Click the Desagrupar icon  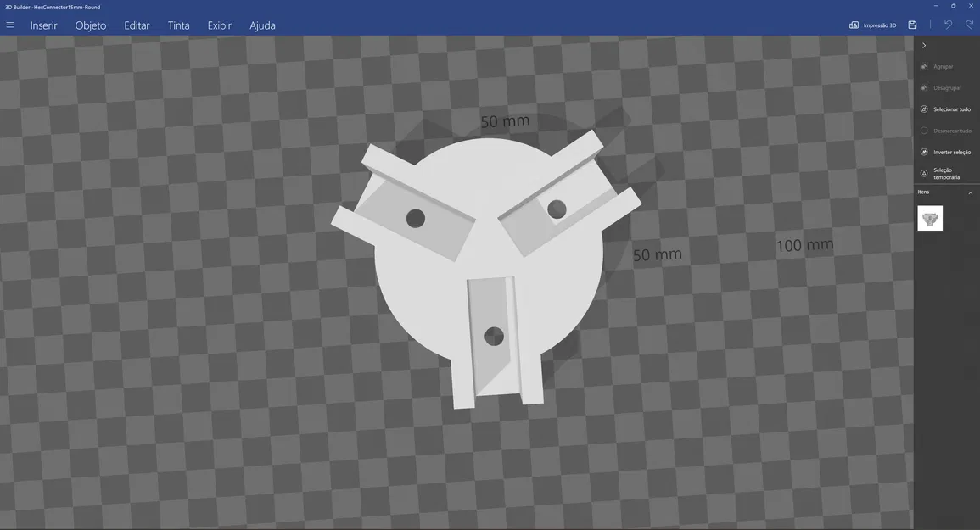[x=924, y=87]
